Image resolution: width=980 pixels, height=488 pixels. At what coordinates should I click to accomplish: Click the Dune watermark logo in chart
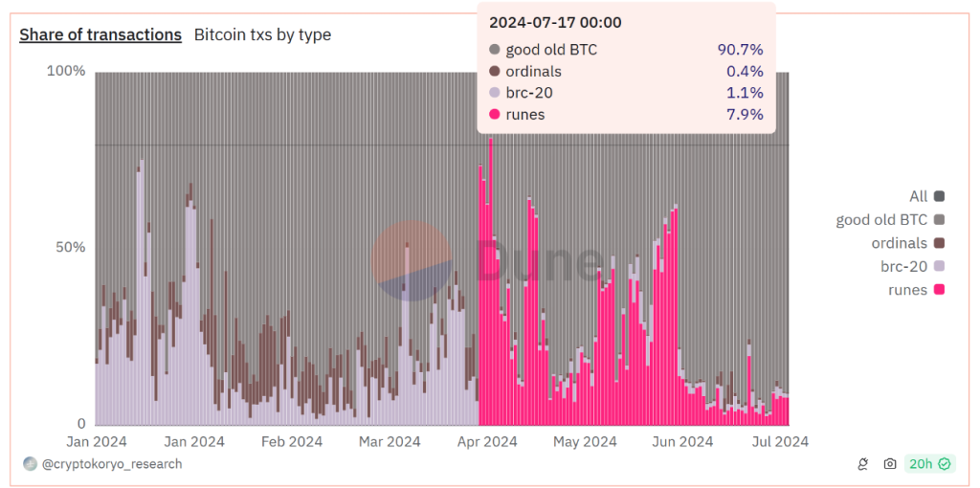(x=412, y=260)
